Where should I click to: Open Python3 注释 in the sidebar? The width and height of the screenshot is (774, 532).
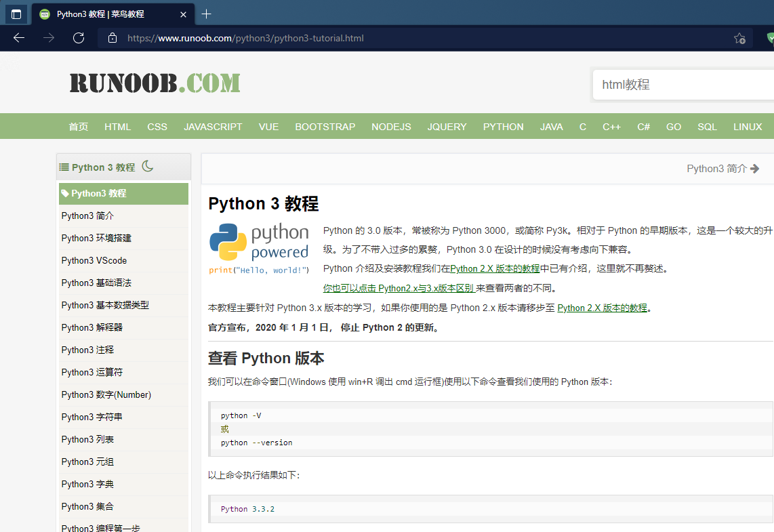click(x=123, y=350)
